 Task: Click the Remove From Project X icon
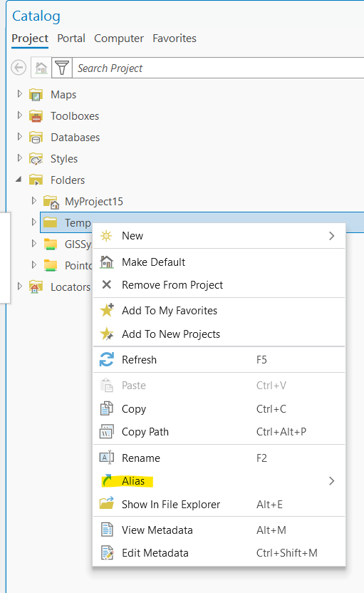(x=107, y=284)
